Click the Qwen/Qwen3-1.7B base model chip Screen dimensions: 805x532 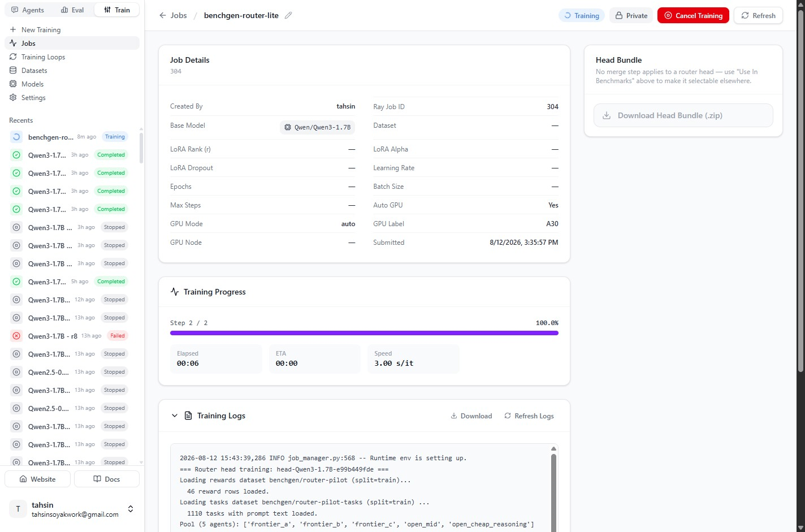(x=317, y=127)
